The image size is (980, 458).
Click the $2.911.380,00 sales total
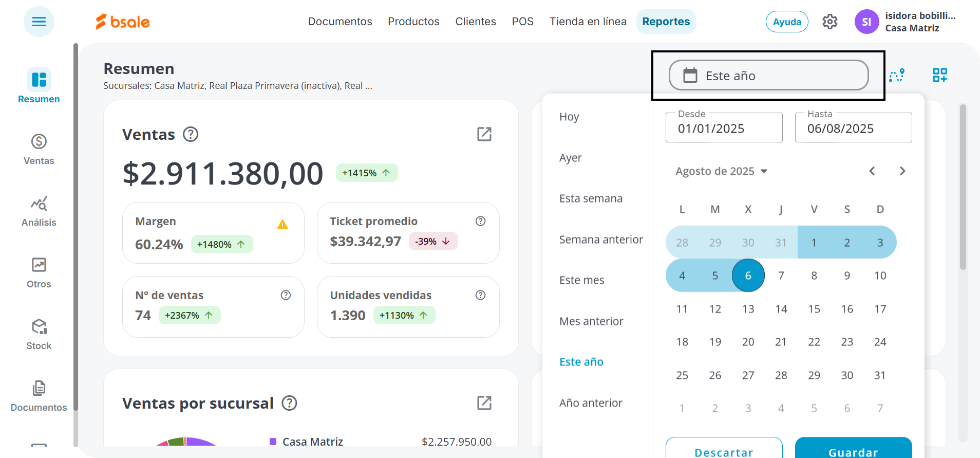(x=223, y=174)
